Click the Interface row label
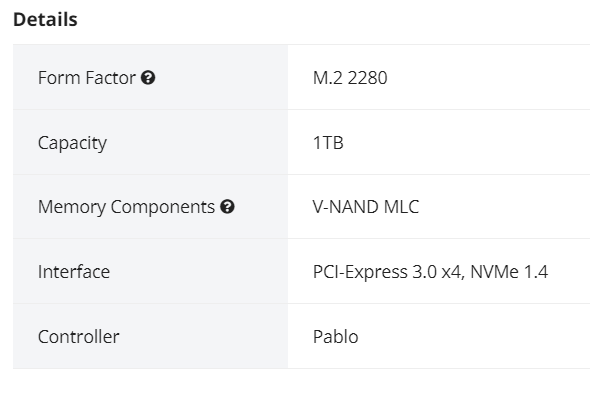The height and width of the screenshot is (395, 590). 74,272
